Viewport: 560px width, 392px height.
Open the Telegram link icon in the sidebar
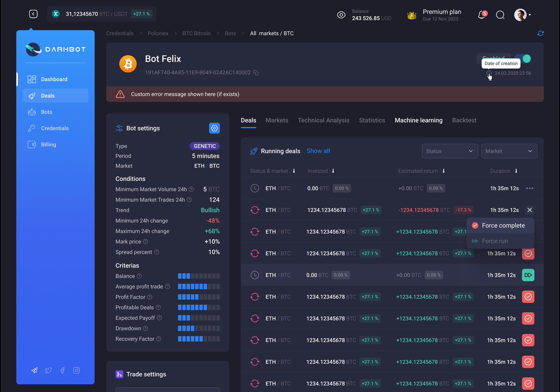coord(34,370)
